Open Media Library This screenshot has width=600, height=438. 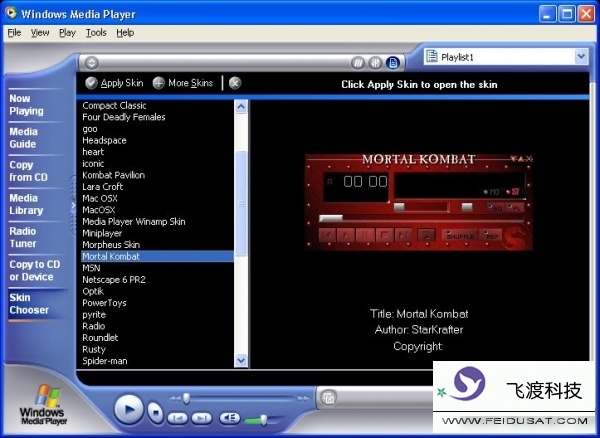26,204
